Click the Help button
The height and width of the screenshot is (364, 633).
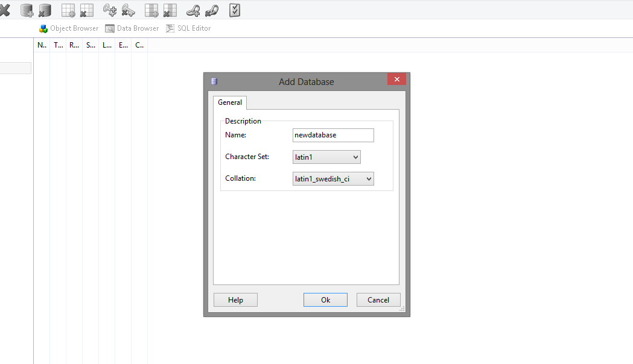[x=235, y=300]
